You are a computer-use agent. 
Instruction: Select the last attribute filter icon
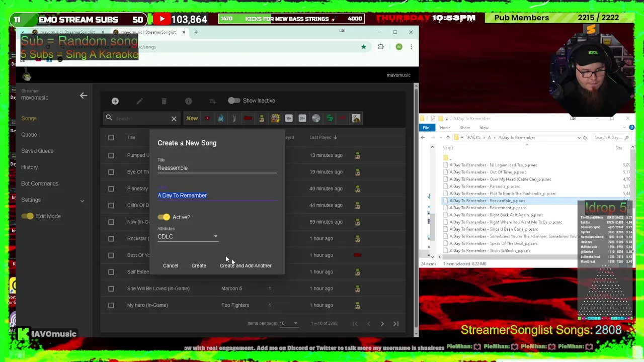click(356, 118)
